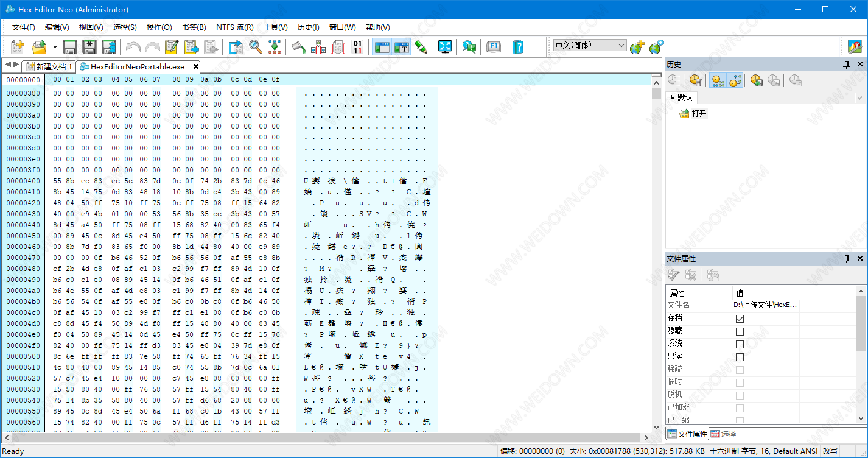
Task: Click the Fill bucket icon
Action: (299, 47)
